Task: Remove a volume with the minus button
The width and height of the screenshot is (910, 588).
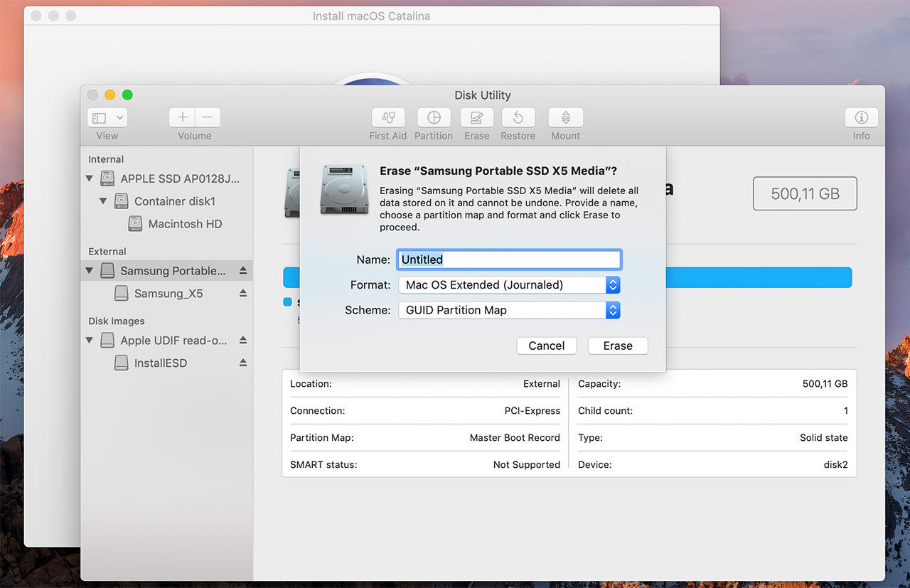Action: click(x=208, y=117)
